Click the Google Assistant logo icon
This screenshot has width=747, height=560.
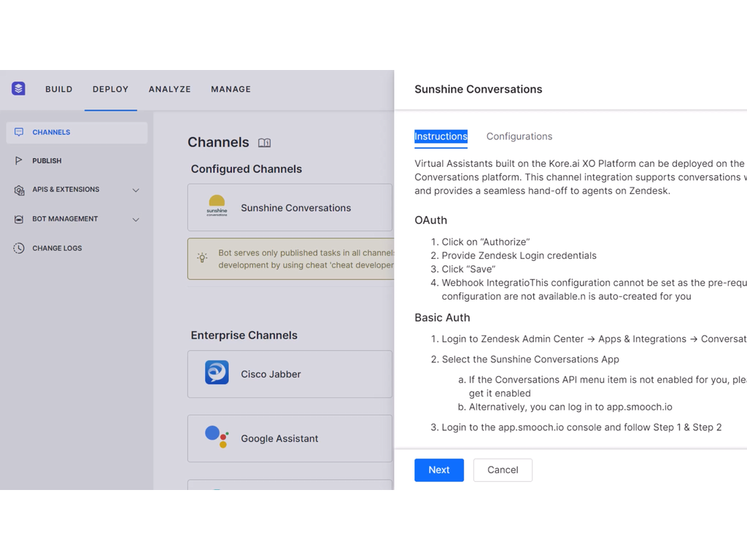216,437
